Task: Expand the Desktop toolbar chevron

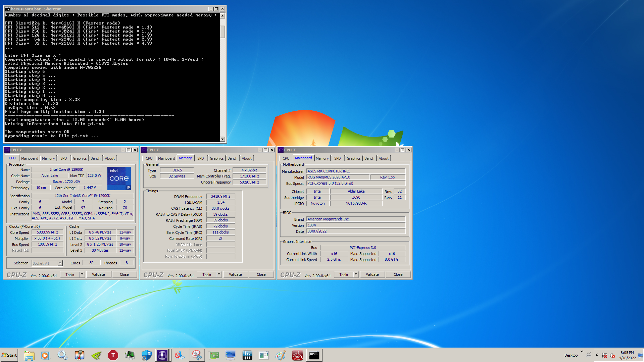Action: point(582,352)
